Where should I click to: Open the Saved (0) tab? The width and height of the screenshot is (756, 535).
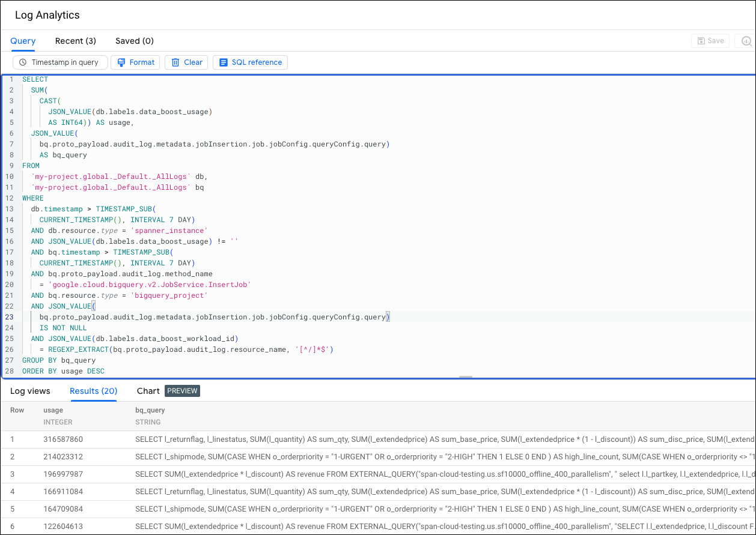click(x=134, y=41)
